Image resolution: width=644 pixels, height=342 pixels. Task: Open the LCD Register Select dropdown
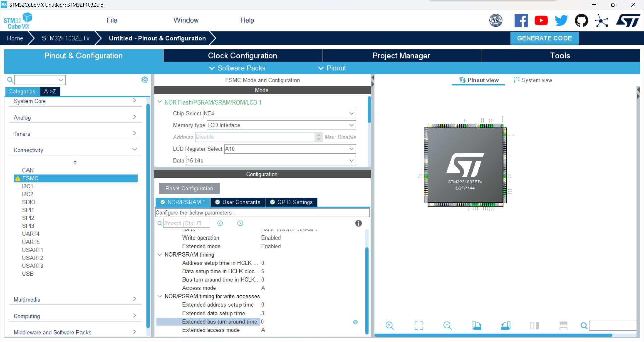click(x=290, y=149)
